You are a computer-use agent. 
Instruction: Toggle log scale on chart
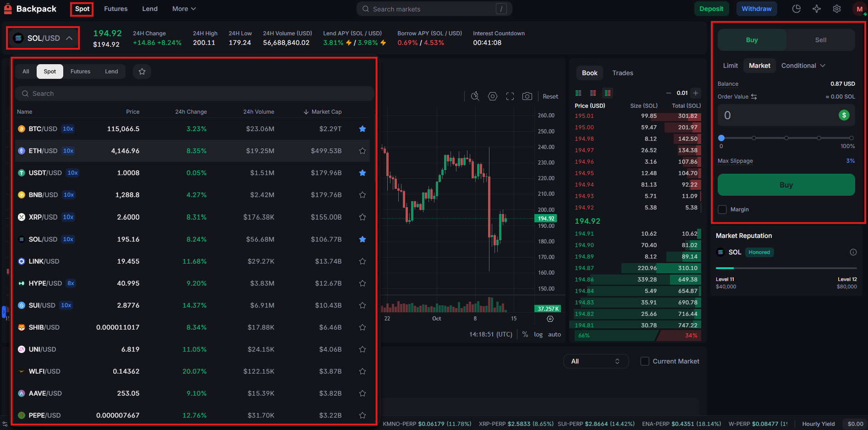(x=538, y=335)
